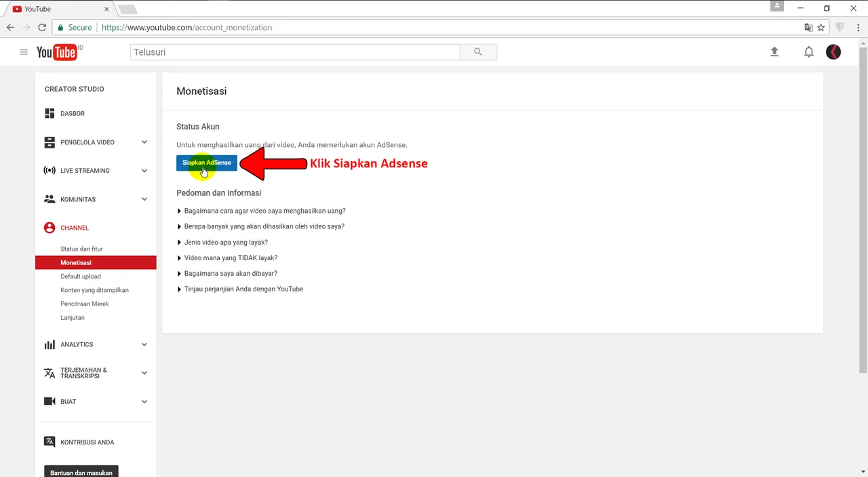868x477 pixels.
Task: Click the Bantuan dan masukan button
Action: (81, 472)
